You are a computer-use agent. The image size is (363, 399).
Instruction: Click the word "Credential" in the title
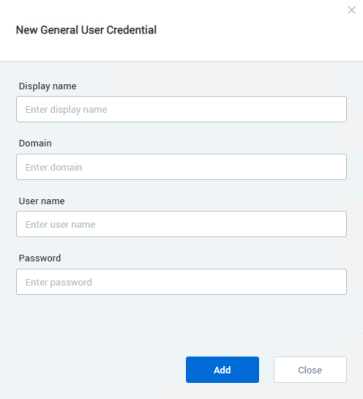131,30
